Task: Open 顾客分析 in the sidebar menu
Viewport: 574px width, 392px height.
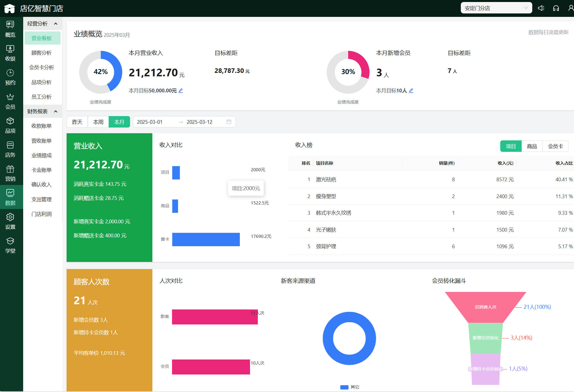Action: coord(41,53)
